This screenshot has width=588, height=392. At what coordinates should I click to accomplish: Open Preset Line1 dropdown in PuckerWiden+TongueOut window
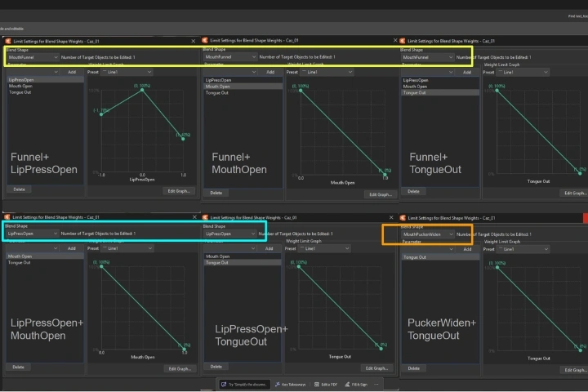[x=523, y=249]
